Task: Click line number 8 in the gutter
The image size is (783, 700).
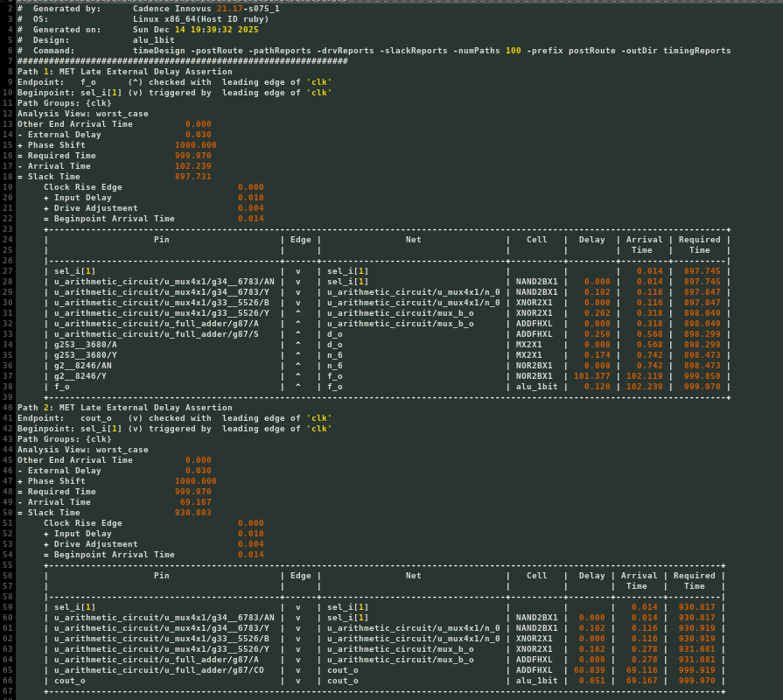Action: [10, 72]
